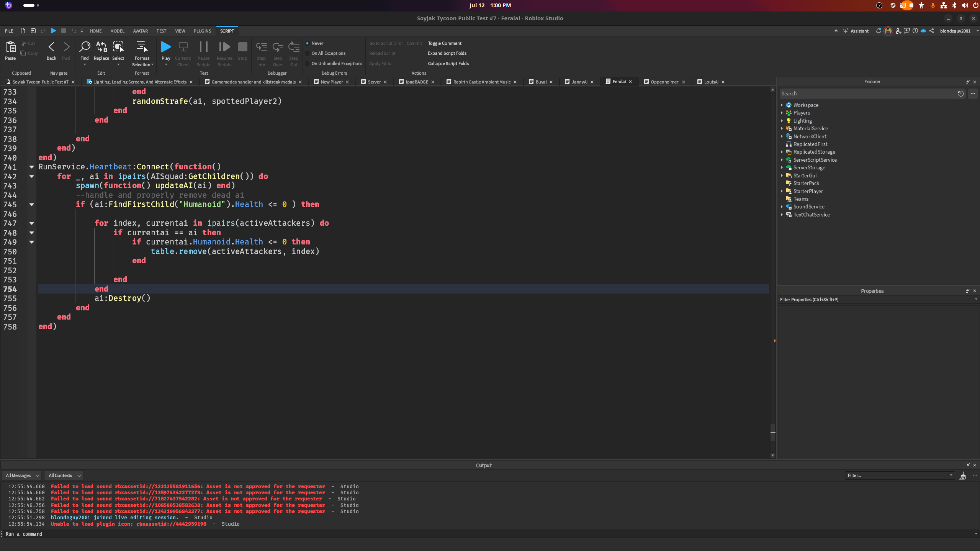Switch to the HOME ribbon tab
This screenshot has width=980, height=551.
coord(96,31)
